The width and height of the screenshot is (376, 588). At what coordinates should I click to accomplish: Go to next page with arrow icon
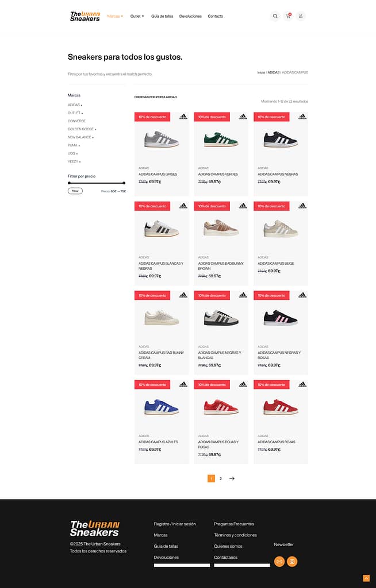pyautogui.click(x=232, y=478)
